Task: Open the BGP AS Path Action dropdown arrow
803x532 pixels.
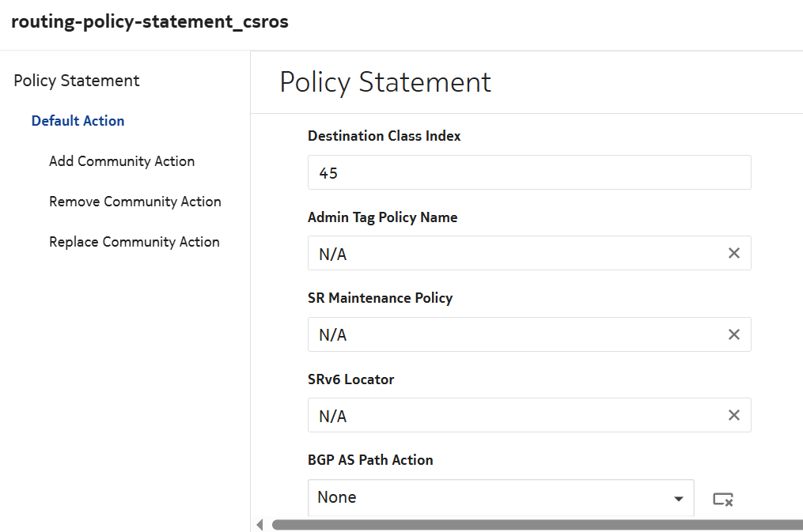Action: click(678, 499)
